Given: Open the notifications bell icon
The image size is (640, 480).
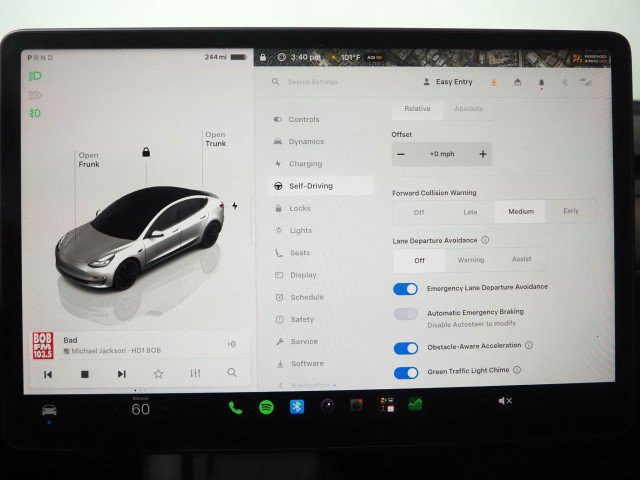Looking at the screenshot, I should (x=541, y=83).
